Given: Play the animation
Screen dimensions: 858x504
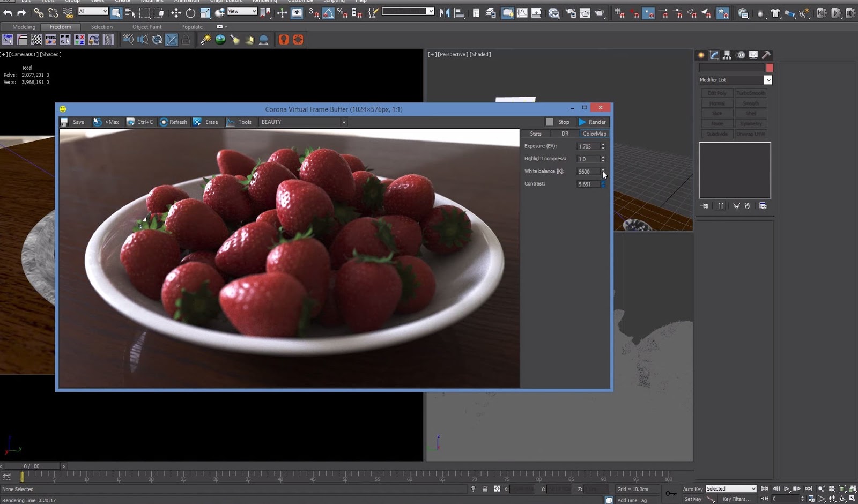Looking at the screenshot, I should [787, 489].
